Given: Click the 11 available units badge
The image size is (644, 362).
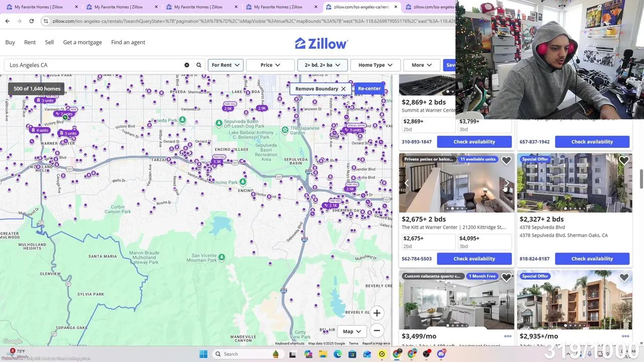Looking at the screenshot, I should (478, 159).
